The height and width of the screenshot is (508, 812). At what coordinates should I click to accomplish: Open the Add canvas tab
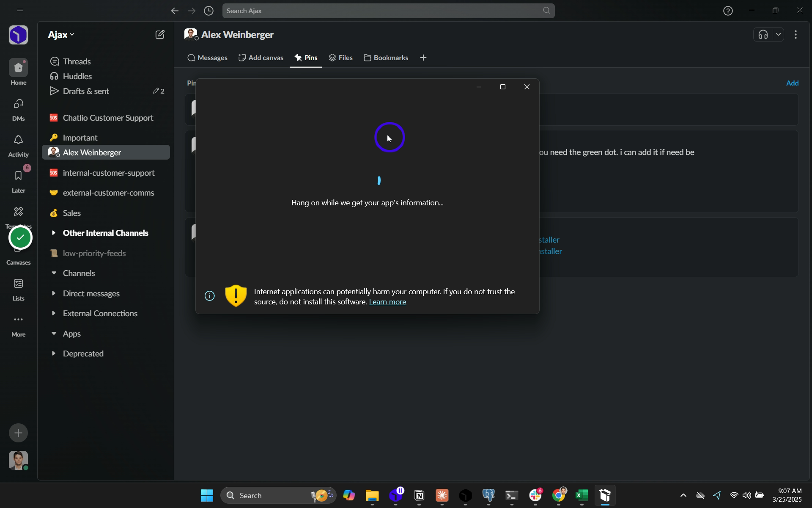[x=261, y=58]
